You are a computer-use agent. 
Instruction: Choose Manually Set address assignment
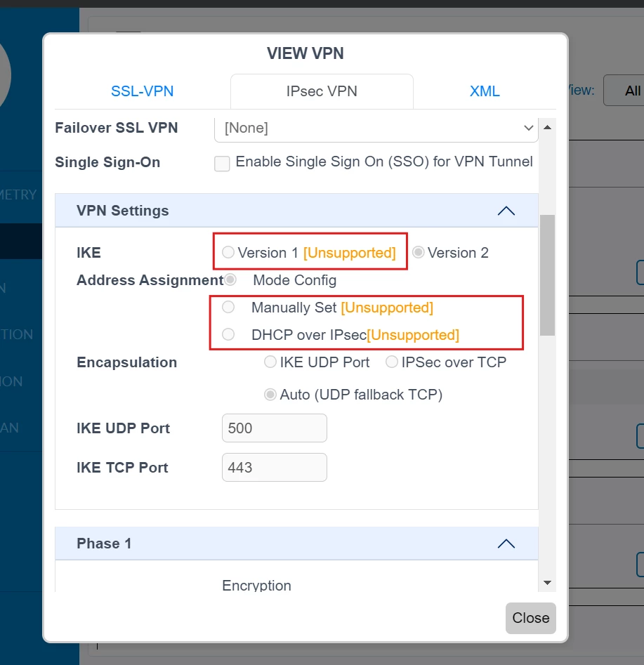(228, 307)
